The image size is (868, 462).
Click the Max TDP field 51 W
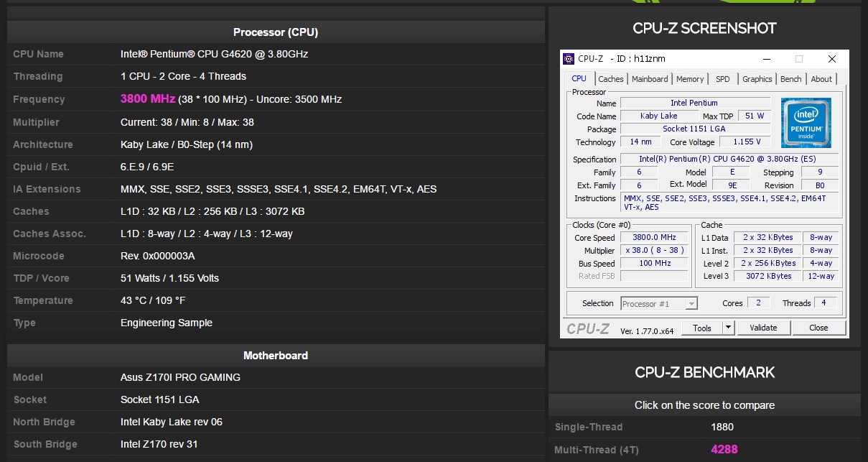click(754, 116)
